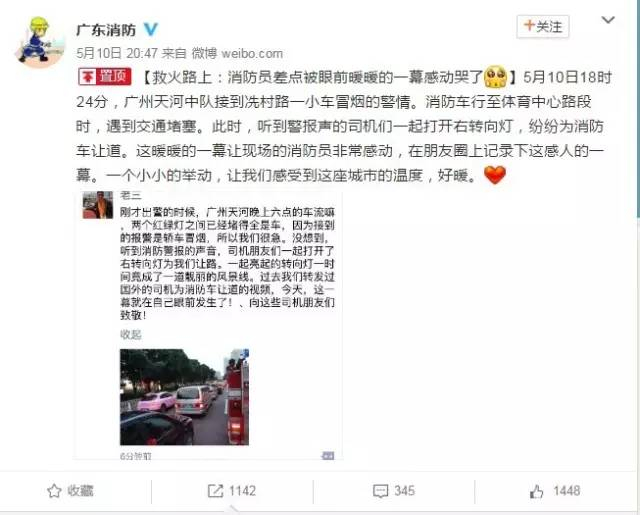The width and height of the screenshot is (640, 515).
Task: Follow the account with +关注 button
Action: tap(543, 27)
